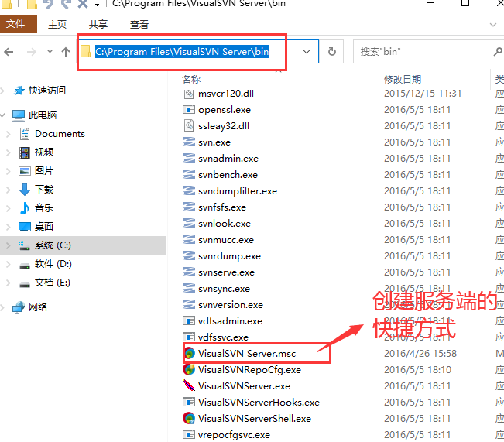The image size is (504, 442).
Task: Sort files by the 名称 column header
Action: click(x=191, y=79)
